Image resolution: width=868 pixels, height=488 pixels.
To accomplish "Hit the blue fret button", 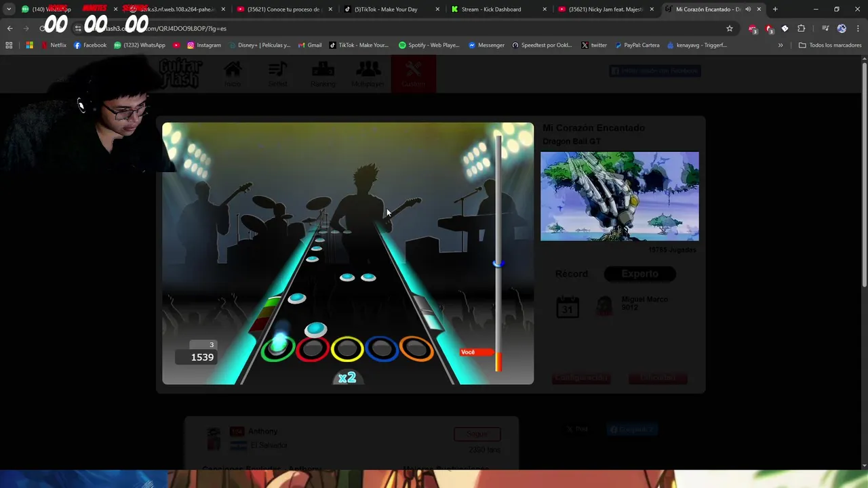I will 382,348.
